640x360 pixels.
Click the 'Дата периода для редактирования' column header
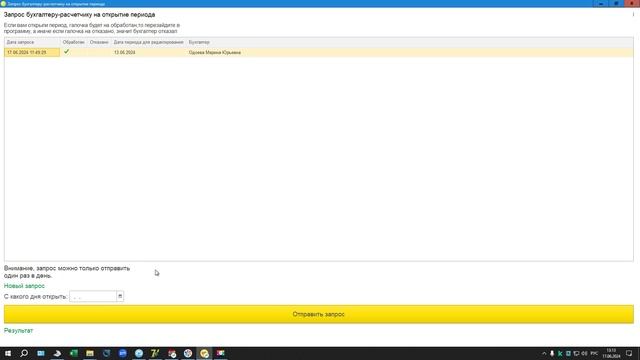pos(149,42)
